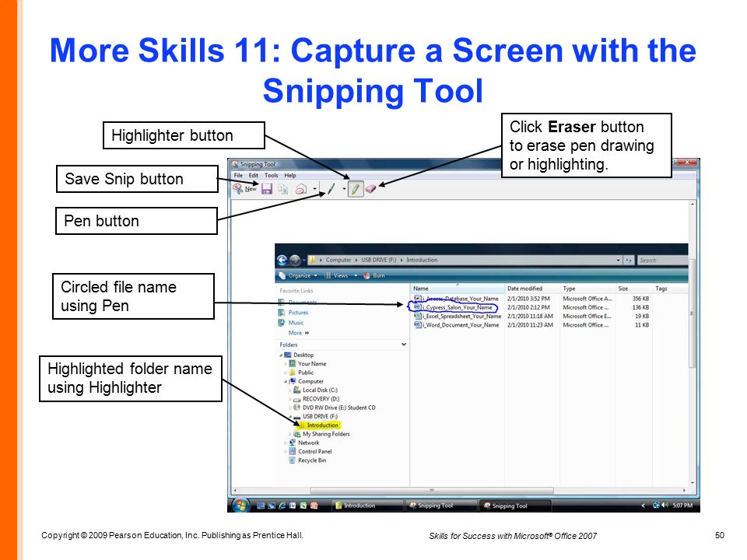The height and width of the screenshot is (560, 747).
Task: Select RECOVERY (D:) drive in the tree
Action: pos(321,399)
